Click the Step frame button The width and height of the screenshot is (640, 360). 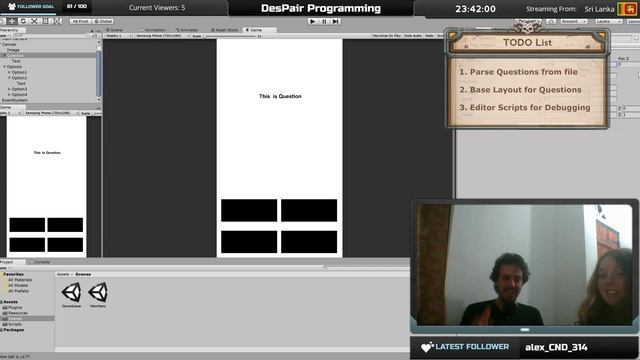336,21
